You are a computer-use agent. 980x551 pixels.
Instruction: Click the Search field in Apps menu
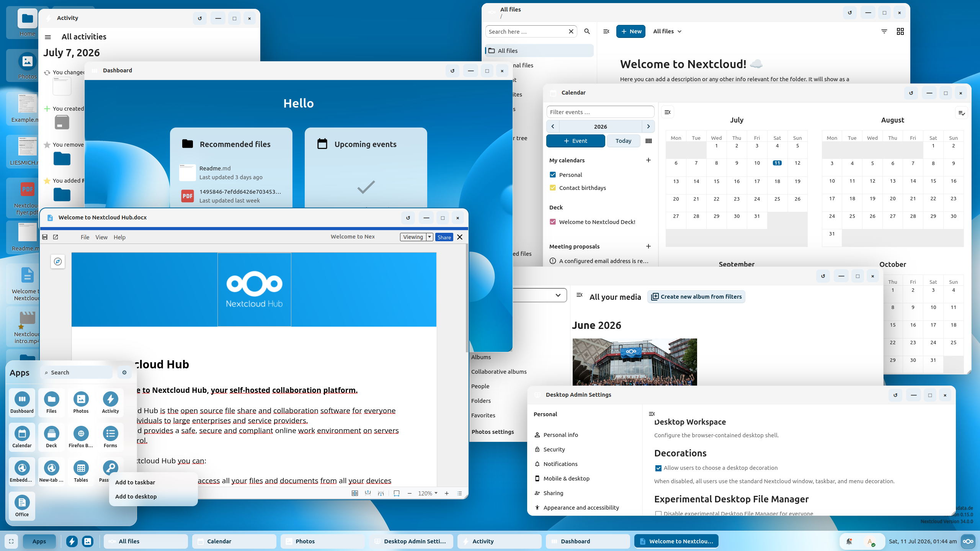pyautogui.click(x=77, y=372)
